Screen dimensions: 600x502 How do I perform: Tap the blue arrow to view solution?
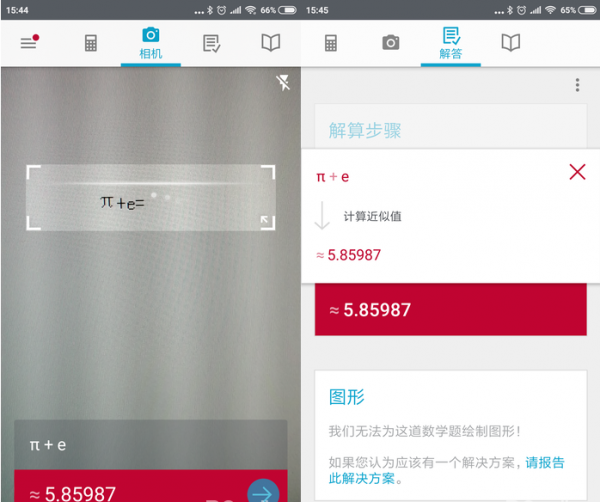coord(263,492)
